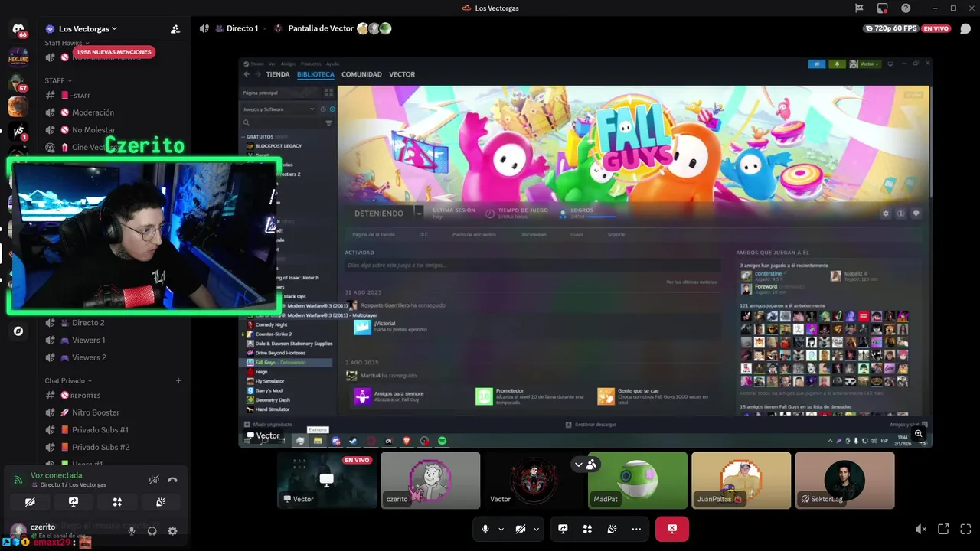Click the red stop watching stream button
Image resolution: width=980 pixels, height=551 pixels.
pyautogui.click(x=671, y=529)
